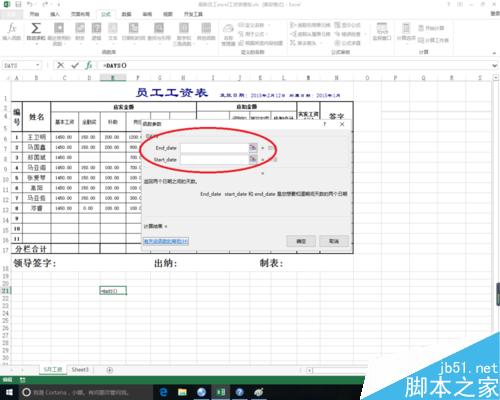
Task: Select row 21 header
Action: pyautogui.click(x=5, y=291)
